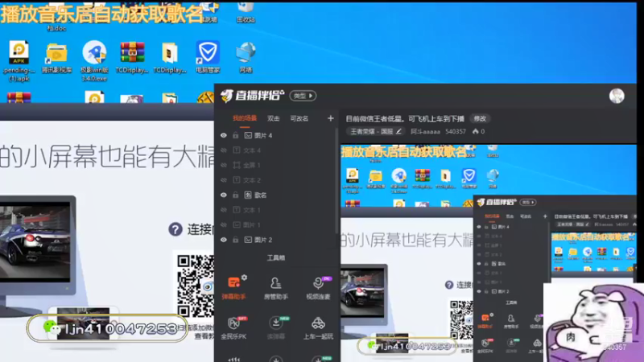Launch the 视频连麦 tool

coord(318,288)
